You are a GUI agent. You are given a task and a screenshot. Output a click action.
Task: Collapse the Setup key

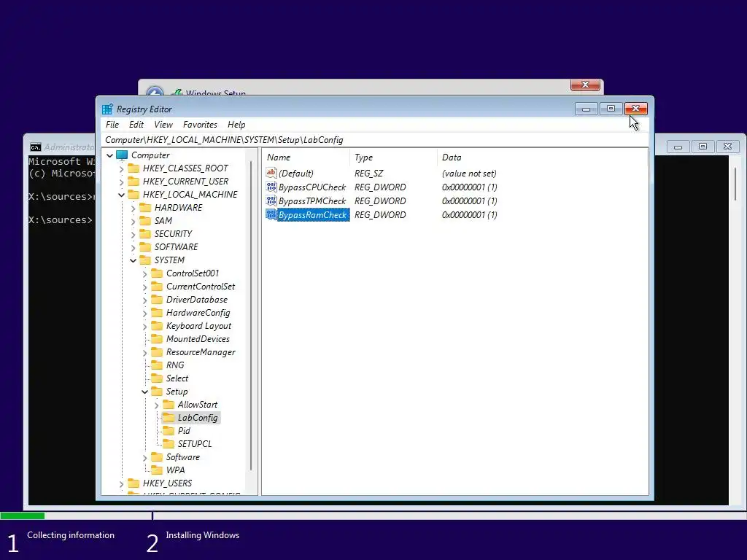[145, 392]
